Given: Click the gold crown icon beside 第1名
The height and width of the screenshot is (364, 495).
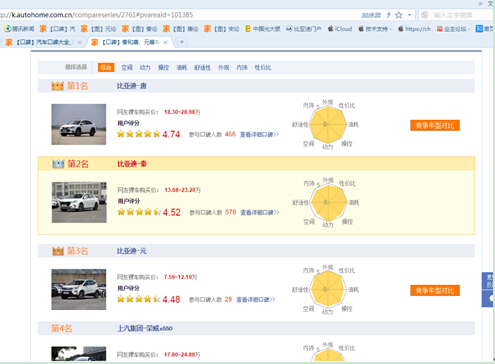Looking at the screenshot, I should [57, 86].
